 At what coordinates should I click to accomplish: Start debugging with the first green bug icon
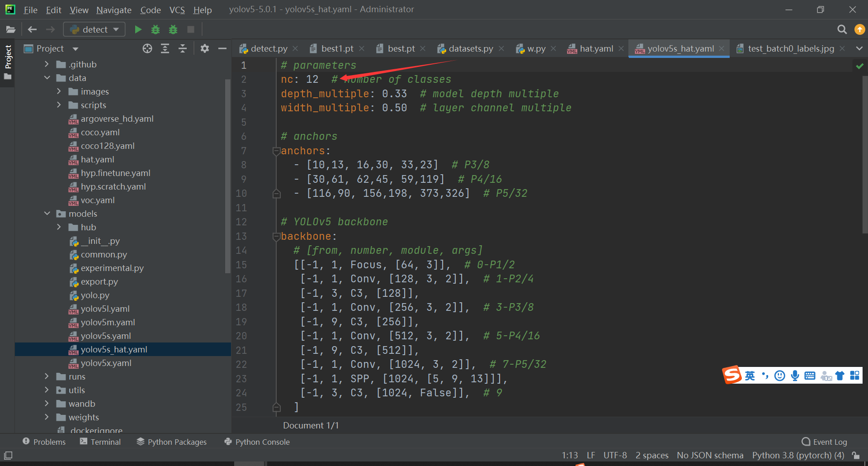click(156, 29)
